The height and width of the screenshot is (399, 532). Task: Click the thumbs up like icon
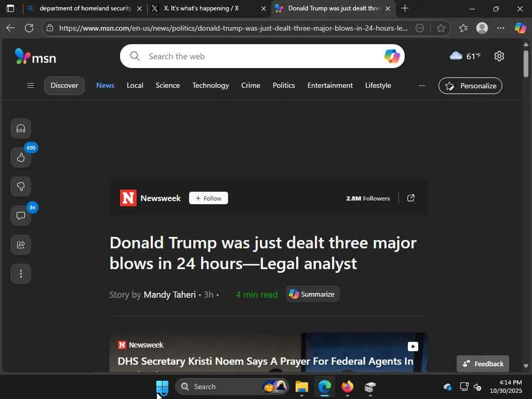click(21, 157)
